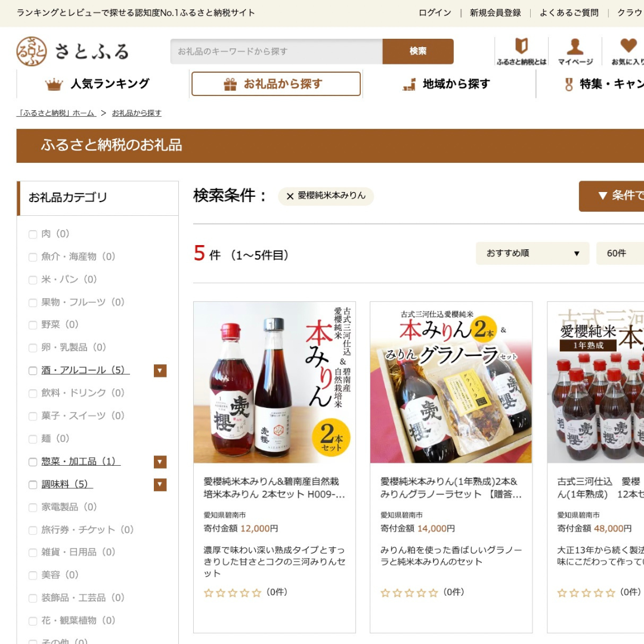
Task: Open お気に入り heart icon
Action: click(x=628, y=45)
